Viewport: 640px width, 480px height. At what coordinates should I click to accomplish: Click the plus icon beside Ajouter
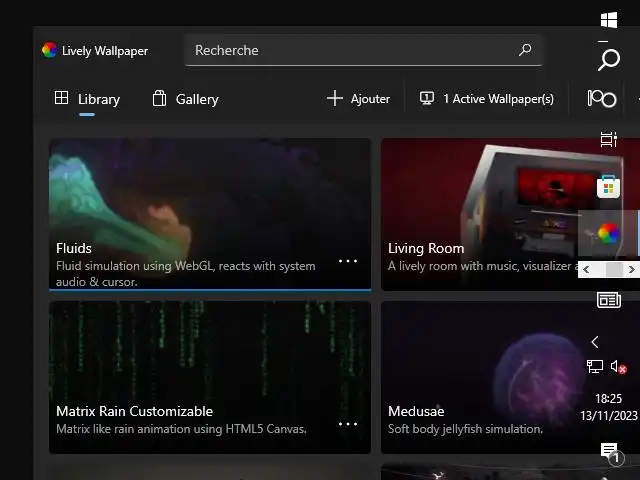pyautogui.click(x=335, y=98)
